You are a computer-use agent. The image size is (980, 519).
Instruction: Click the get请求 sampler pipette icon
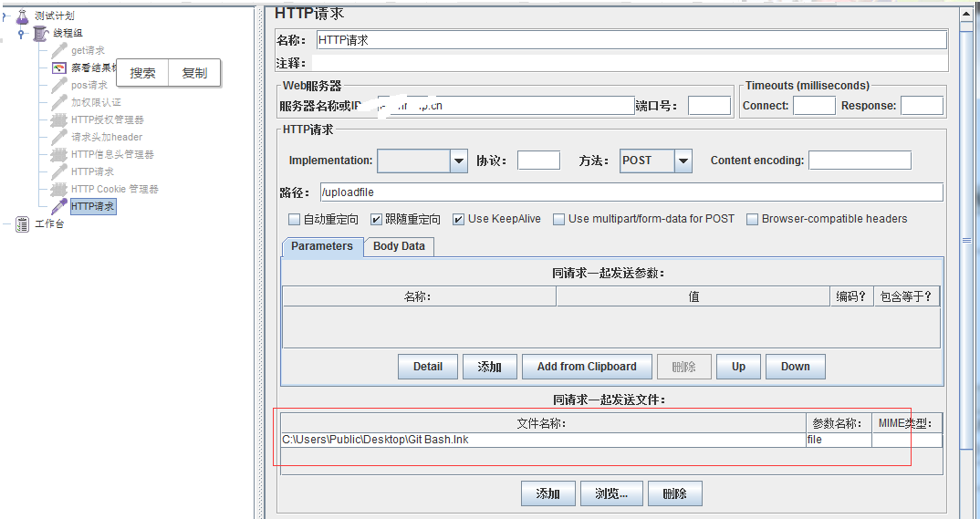click(59, 50)
